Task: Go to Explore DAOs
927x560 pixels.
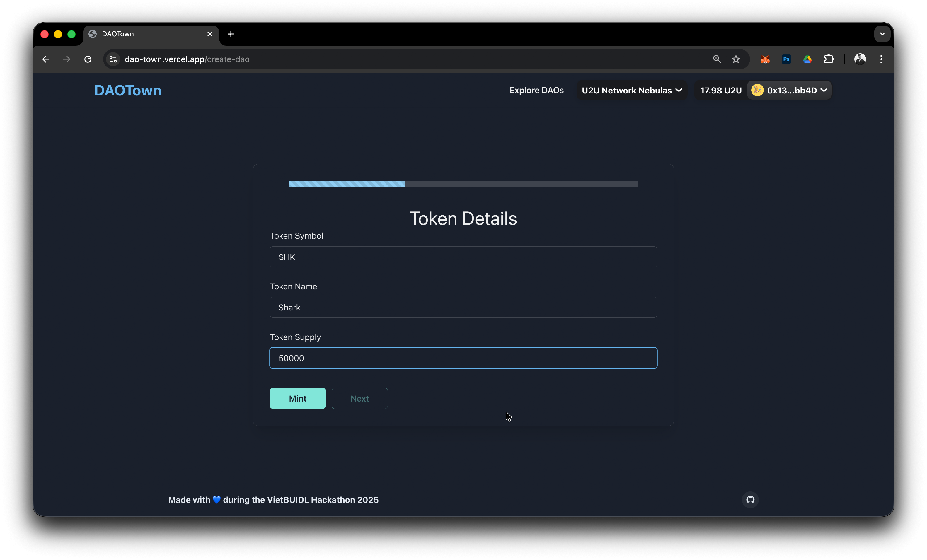Action: (536, 90)
